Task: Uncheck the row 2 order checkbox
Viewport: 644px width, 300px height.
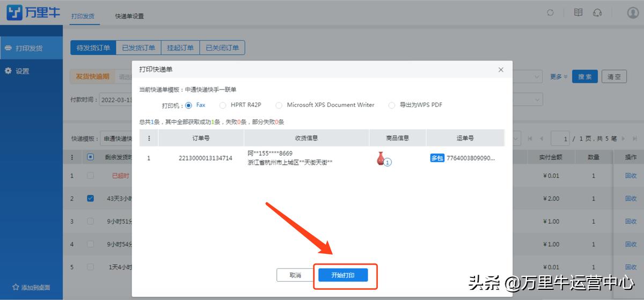Action: coord(90,199)
